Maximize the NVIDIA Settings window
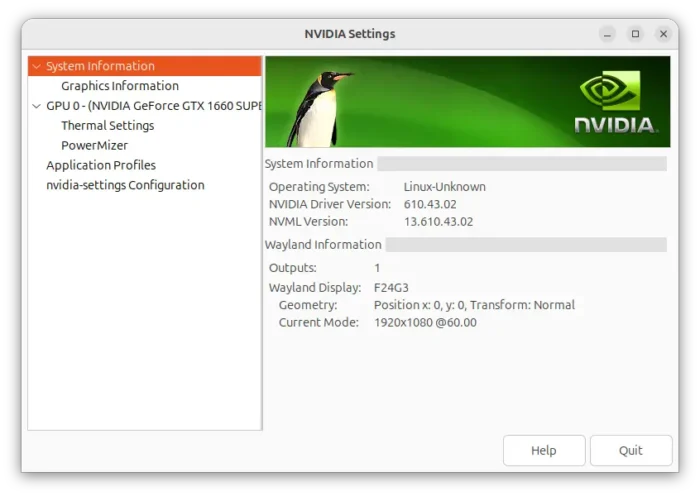700x496 pixels. [635, 34]
